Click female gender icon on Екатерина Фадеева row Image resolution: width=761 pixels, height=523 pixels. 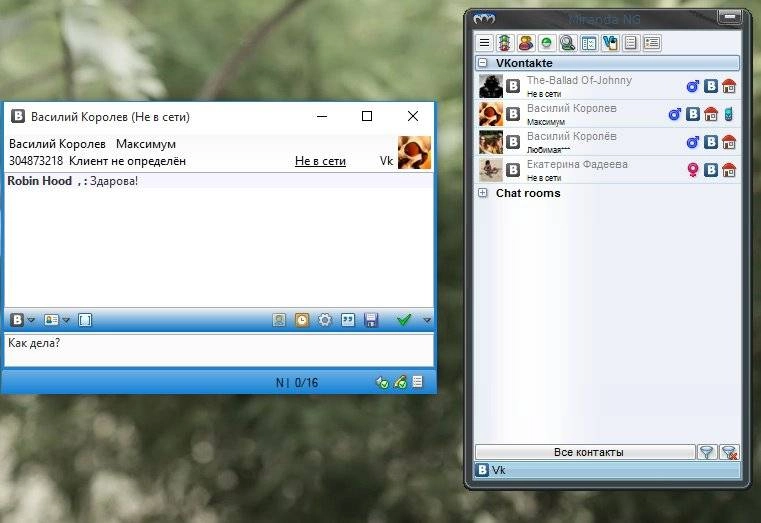pyautogui.click(x=693, y=170)
